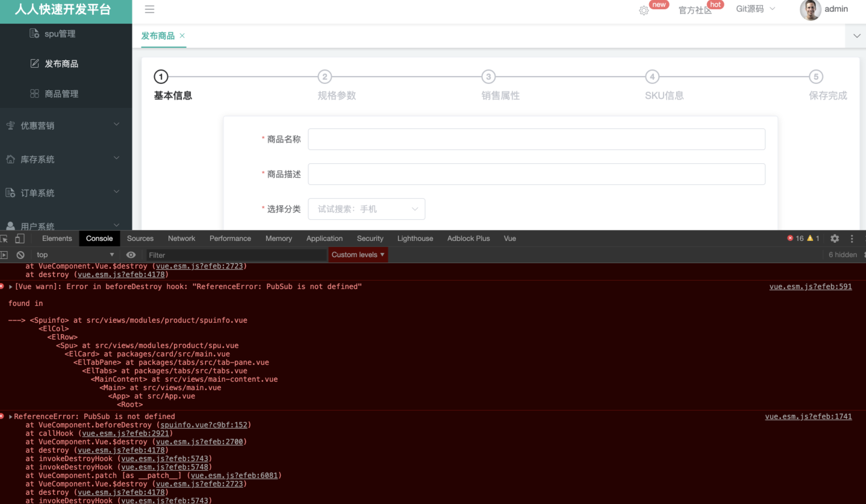Open DevTools settings gear
The height and width of the screenshot is (504, 866).
point(835,239)
